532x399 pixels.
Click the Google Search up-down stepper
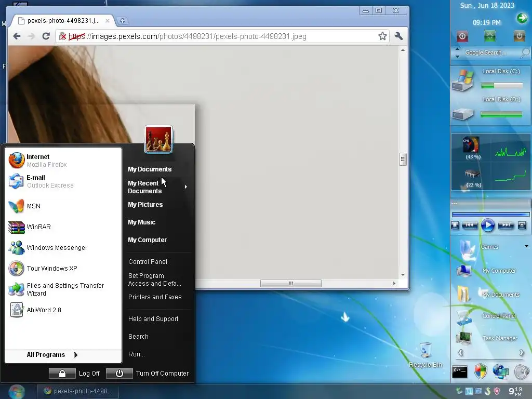[x=457, y=52]
